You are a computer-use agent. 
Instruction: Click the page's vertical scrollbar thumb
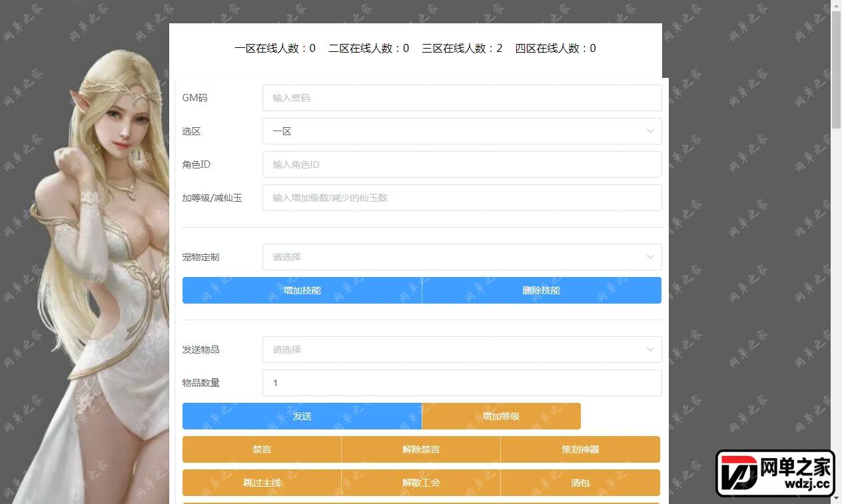(836, 70)
